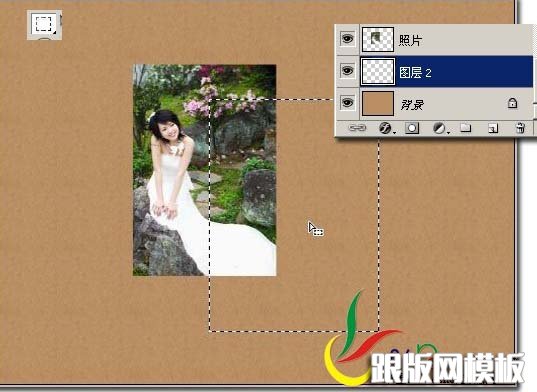The width and height of the screenshot is (537, 392).
Task: Open the Marquee tool flyout corner triangle
Action: [54, 33]
